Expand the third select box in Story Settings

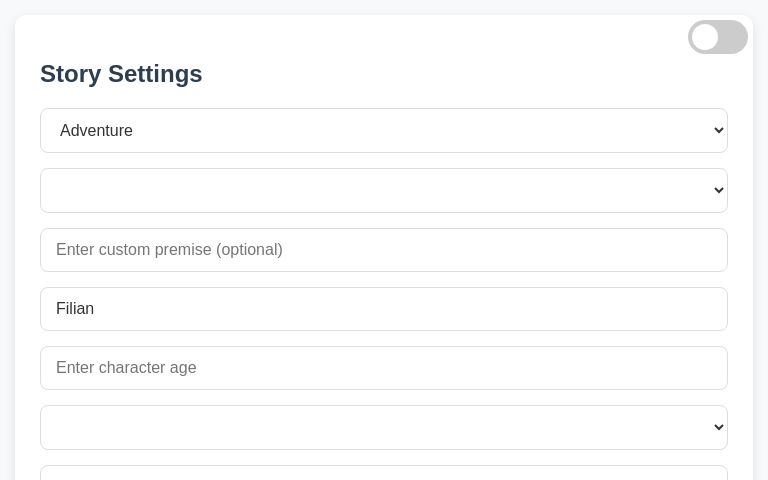tap(383, 427)
